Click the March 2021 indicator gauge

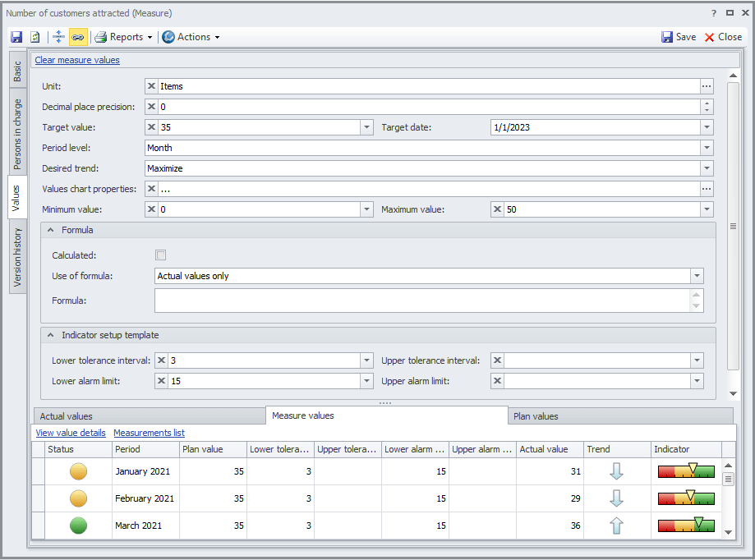tap(686, 525)
